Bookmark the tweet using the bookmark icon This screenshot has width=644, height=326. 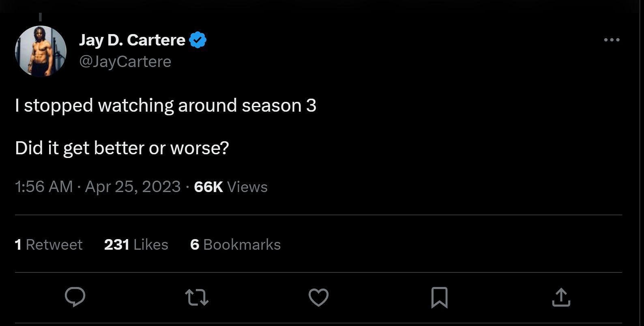pyautogui.click(x=440, y=298)
